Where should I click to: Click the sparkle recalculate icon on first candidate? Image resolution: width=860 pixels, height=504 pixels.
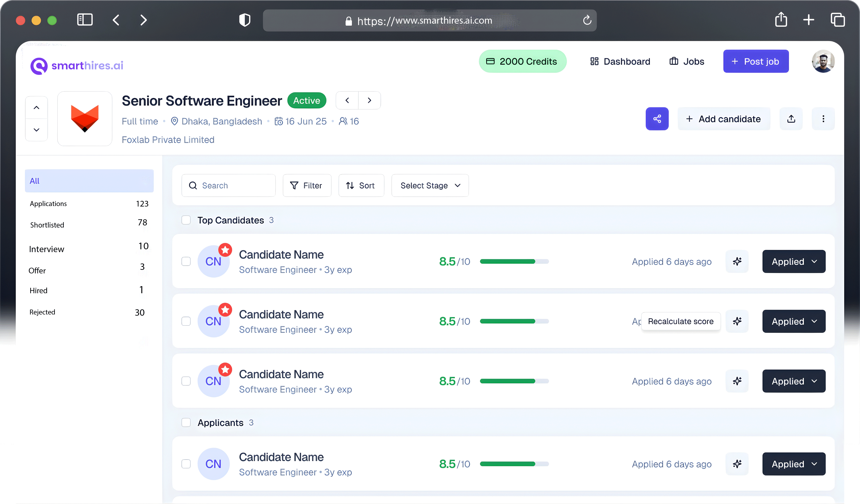(737, 261)
